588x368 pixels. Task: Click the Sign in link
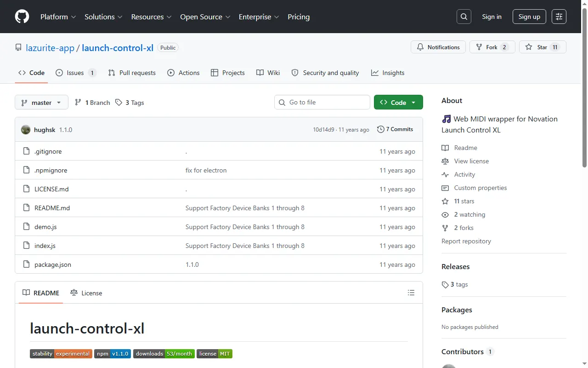click(x=492, y=17)
